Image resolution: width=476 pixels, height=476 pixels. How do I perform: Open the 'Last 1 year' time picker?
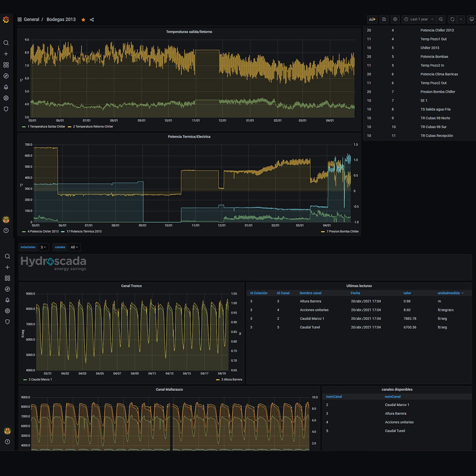click(419, 19)
